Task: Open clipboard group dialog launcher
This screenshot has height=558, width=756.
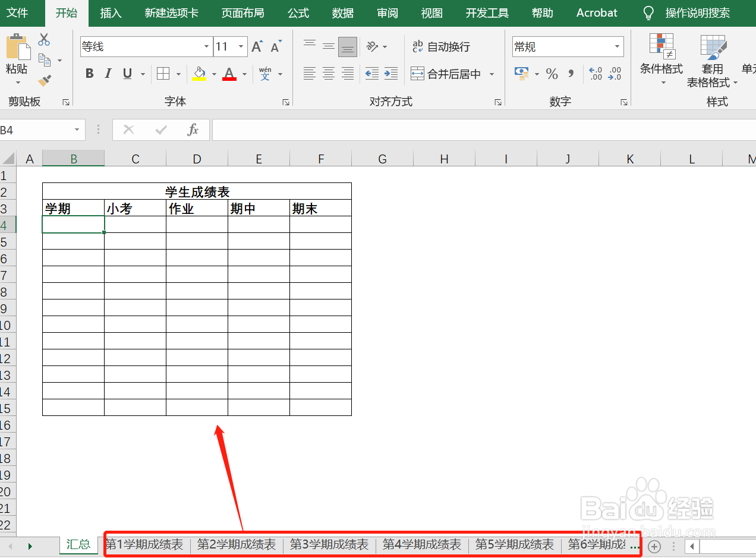Action: (66, 102)
